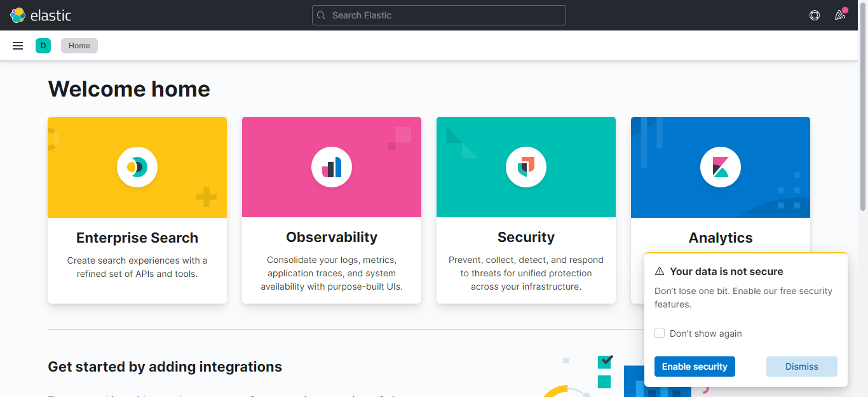Viewport: 868px width, 397px height.
Task: Click the Security description text
Action: tap(526, 273)
